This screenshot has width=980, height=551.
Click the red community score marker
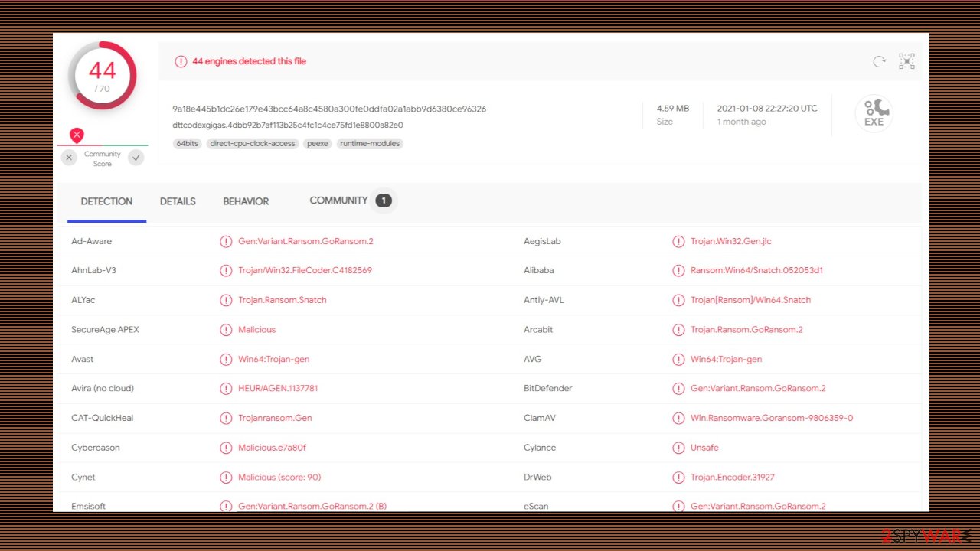(x=77, y=135)
